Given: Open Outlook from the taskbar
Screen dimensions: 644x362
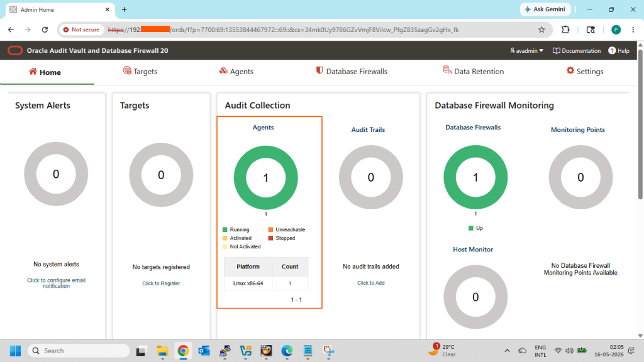Looking at the screenshot, I should click(x=204, y=351).
